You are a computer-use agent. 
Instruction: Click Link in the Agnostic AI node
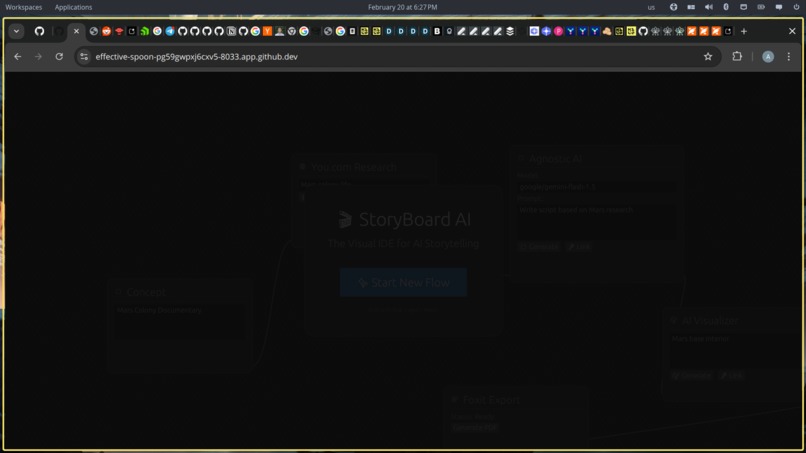[x=579, y=247]
